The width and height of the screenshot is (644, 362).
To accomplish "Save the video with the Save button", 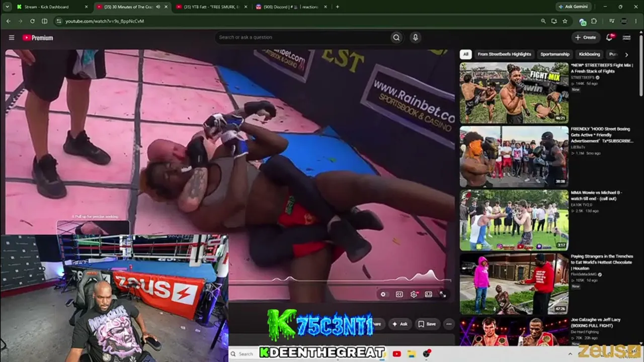I will pyautogui.click(x=427, y=324).
